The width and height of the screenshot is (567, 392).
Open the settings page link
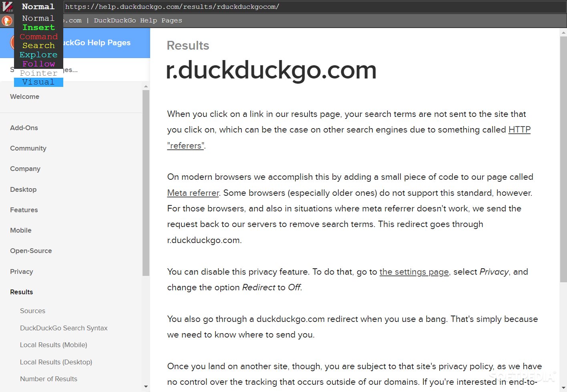(x=414, y=272)
